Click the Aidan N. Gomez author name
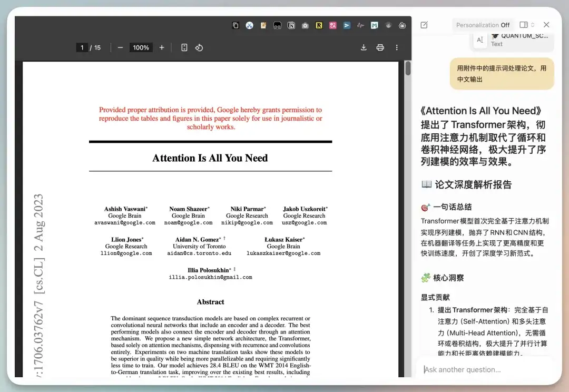Viewport: 569px width, 392px height. pos(198,240)
